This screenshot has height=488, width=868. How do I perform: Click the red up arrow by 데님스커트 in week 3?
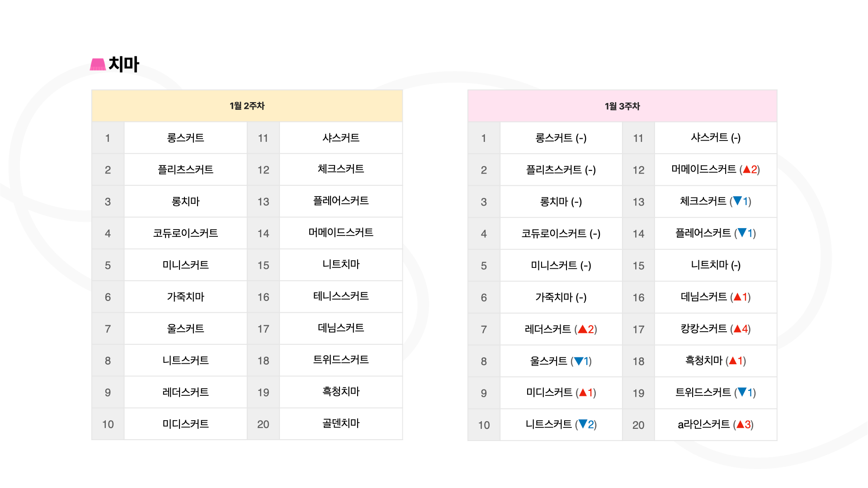737,297
